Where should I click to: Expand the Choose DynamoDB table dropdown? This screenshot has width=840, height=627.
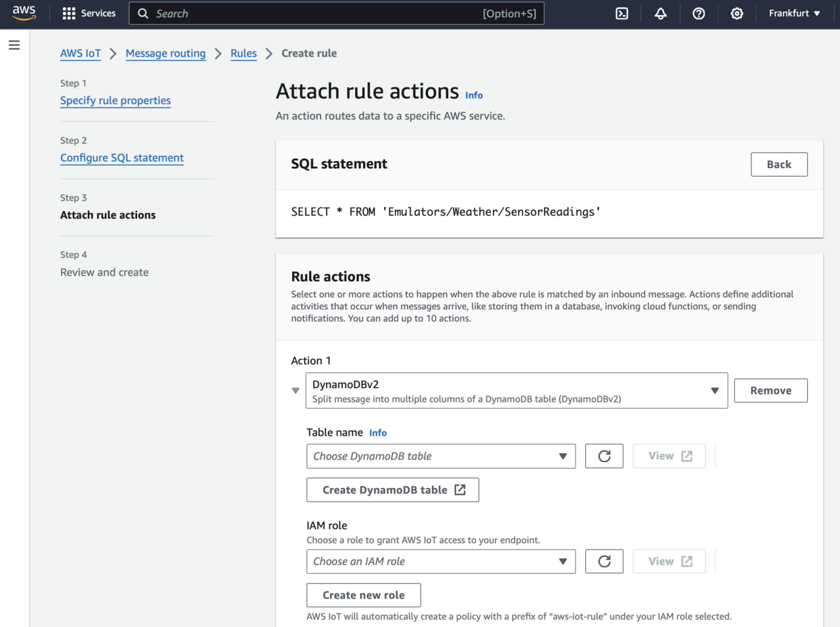[440, 456]
